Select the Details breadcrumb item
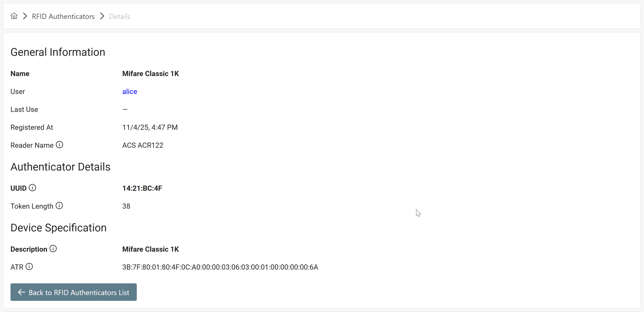The image size is (644, 312). [x=119, y=16]
